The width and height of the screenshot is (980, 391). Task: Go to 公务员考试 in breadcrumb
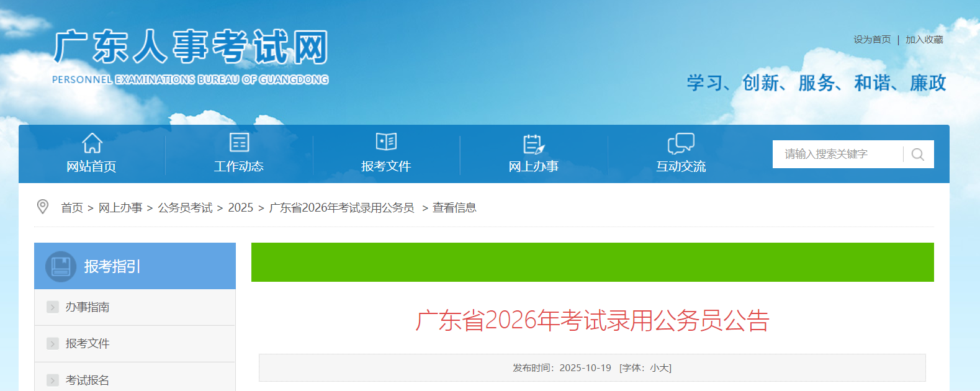tap(185, 208)
